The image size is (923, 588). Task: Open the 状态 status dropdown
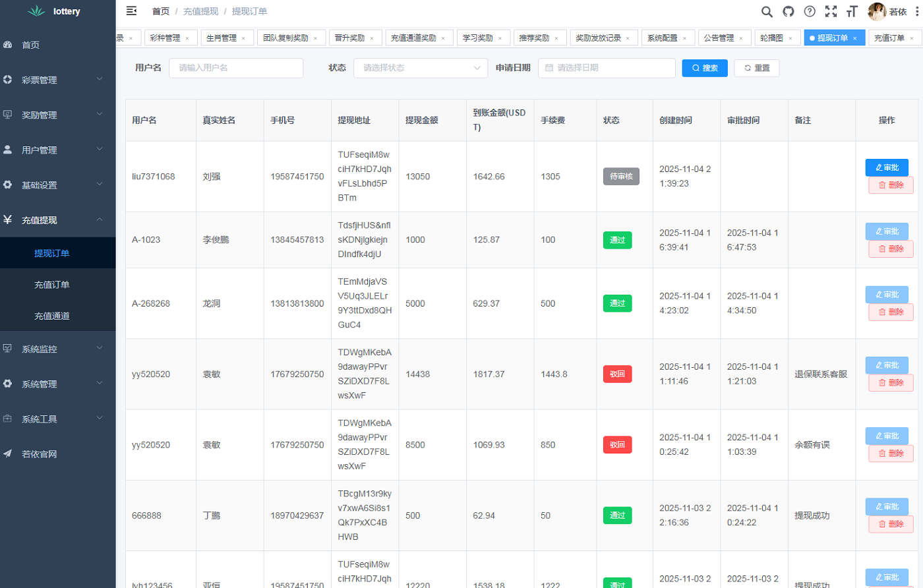click(421, 68)
